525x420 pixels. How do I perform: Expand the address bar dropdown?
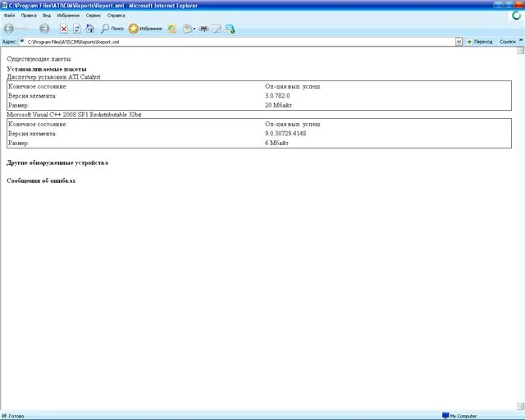[459, 42]
